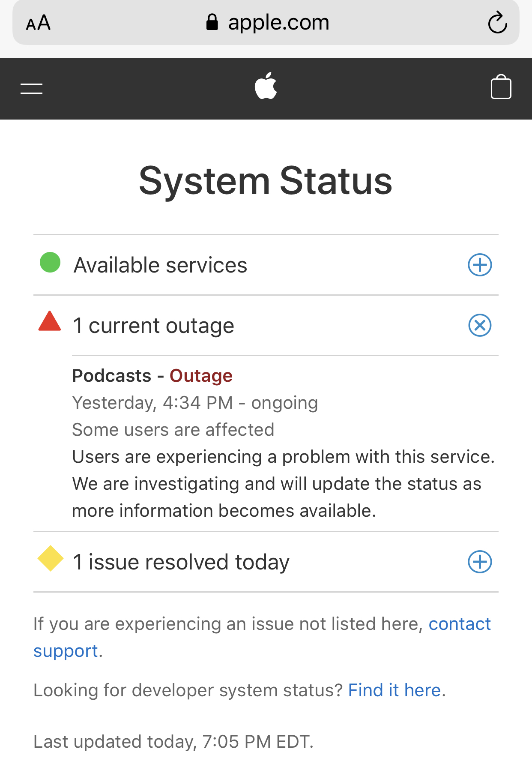Click the yellow diamond resolved icon

51,558
